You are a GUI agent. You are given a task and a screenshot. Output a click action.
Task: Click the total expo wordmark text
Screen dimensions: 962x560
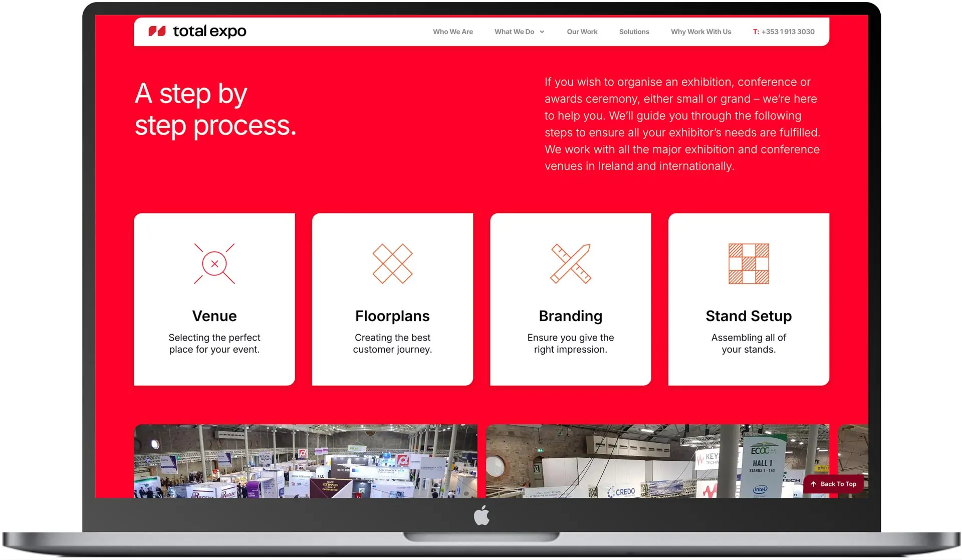tap(209, 32)
